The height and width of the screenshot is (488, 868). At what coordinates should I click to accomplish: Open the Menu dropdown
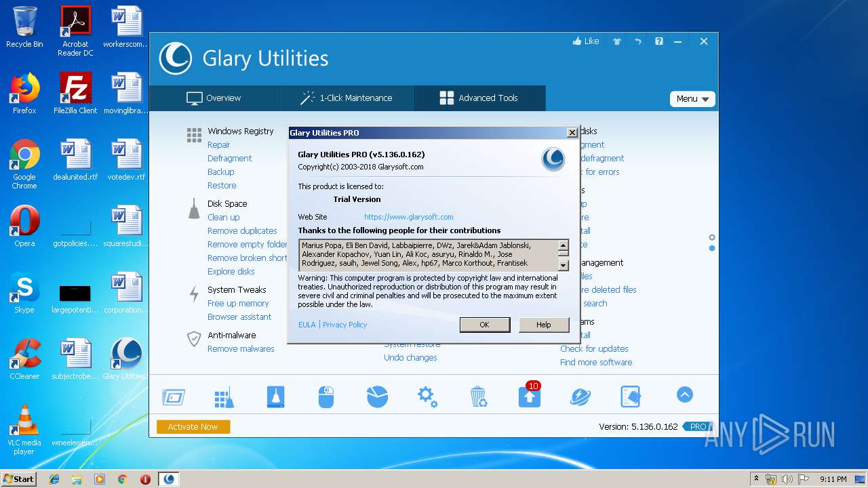click(x=692, y=99)
